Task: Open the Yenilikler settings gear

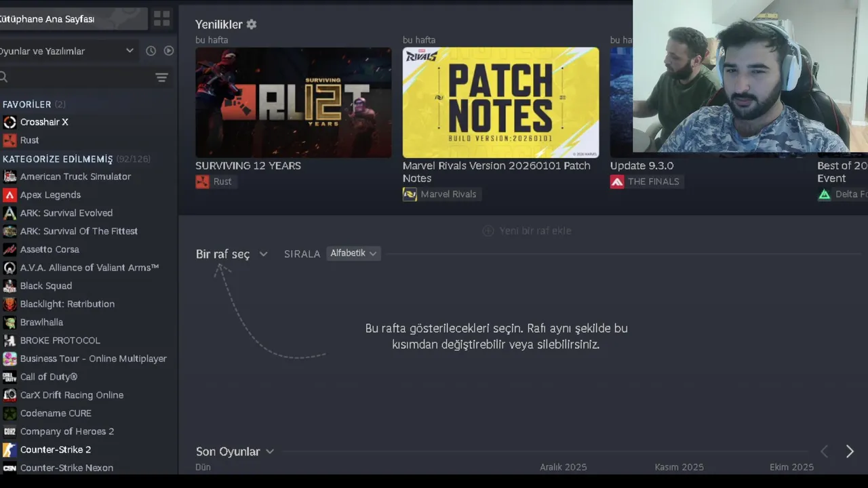Action: pos(252,24)
